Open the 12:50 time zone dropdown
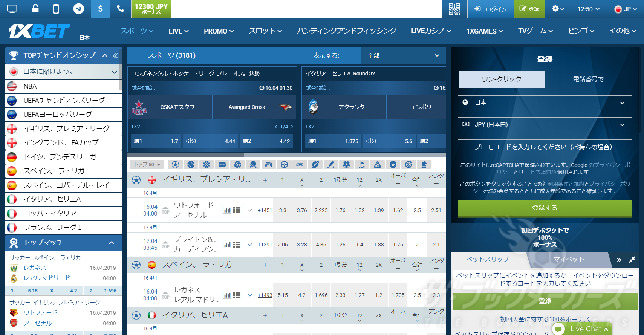Viewport: 644px width, 335px height. point(589,9)
